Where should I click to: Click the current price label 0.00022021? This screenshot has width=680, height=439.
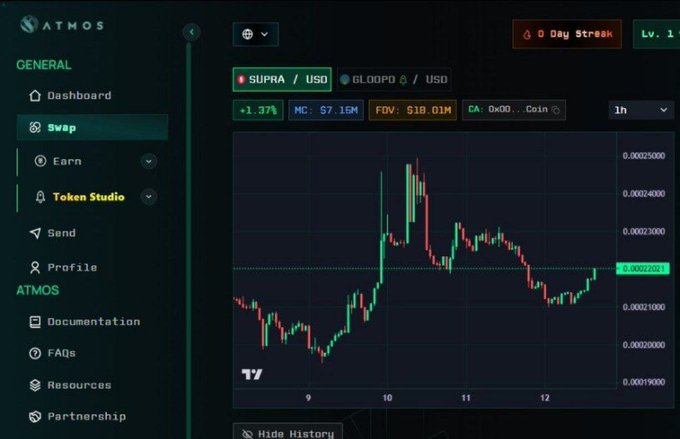click(x=643, y=269)
